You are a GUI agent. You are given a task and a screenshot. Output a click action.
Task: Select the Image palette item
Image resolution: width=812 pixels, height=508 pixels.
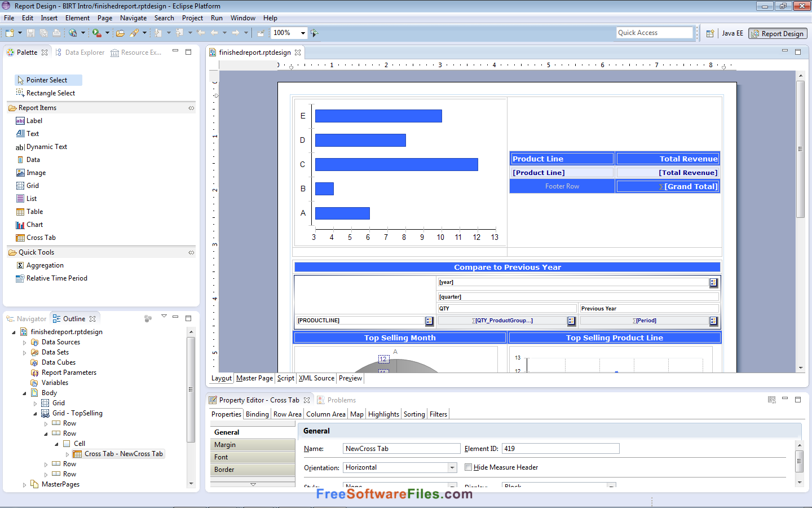click(31, 173)
